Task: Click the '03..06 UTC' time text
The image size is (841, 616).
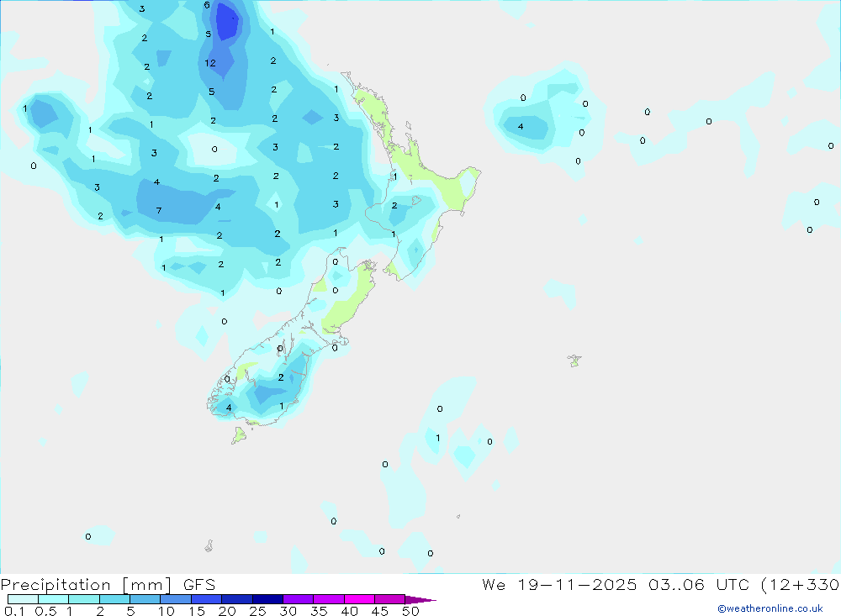Action: coord(698,584)
